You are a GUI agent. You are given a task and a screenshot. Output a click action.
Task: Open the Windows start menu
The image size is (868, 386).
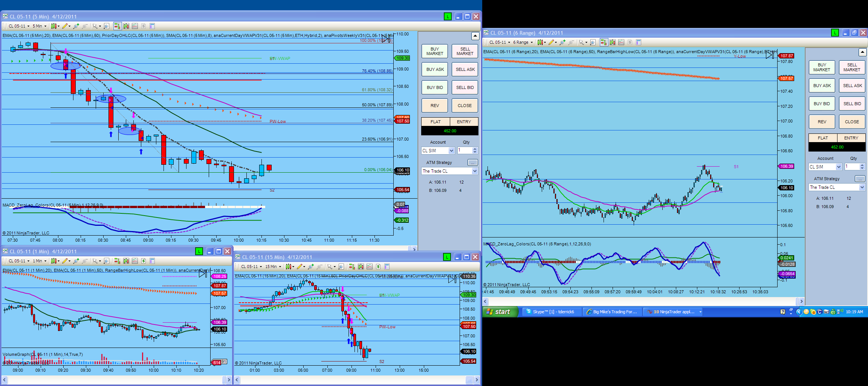click(x=500, y=312)
